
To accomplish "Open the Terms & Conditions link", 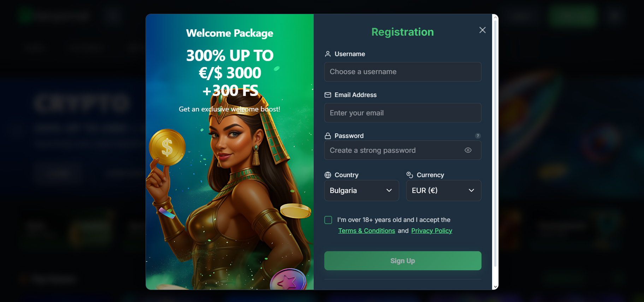I will coord(367,231).
